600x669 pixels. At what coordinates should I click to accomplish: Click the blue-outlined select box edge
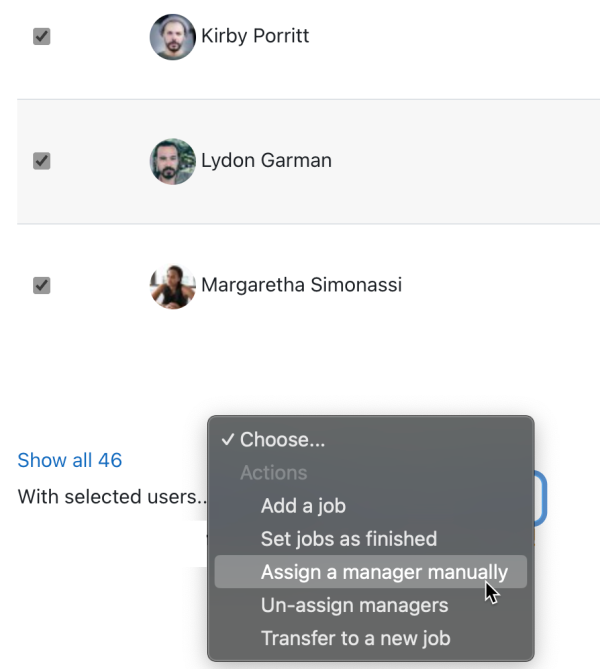point(541,498)
